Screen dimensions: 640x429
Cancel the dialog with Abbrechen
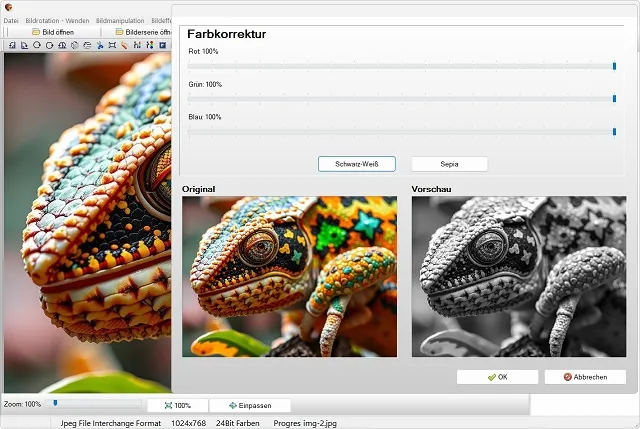[x=585, y=377]
